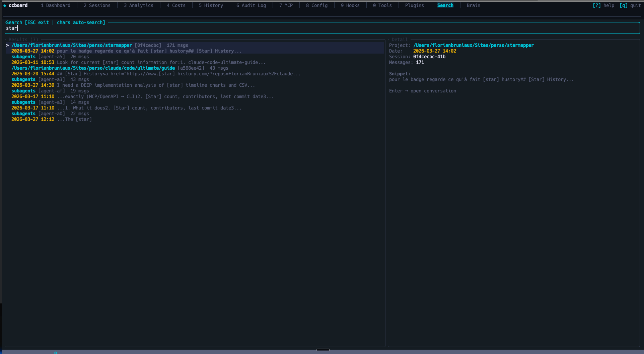Viewport: 644px width, 354px height.
Task: Select the claude/code/ultimate/guide project result
Action: tap(120, 68)
